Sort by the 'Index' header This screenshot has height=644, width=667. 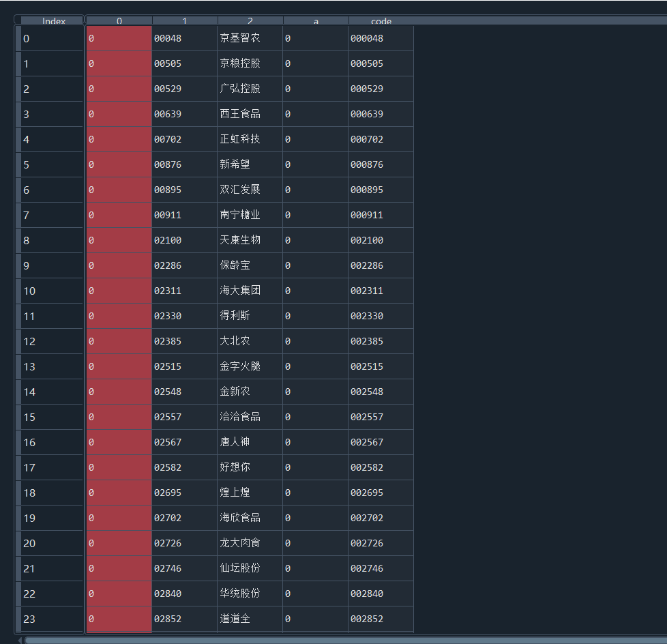(x=53, y=21)
